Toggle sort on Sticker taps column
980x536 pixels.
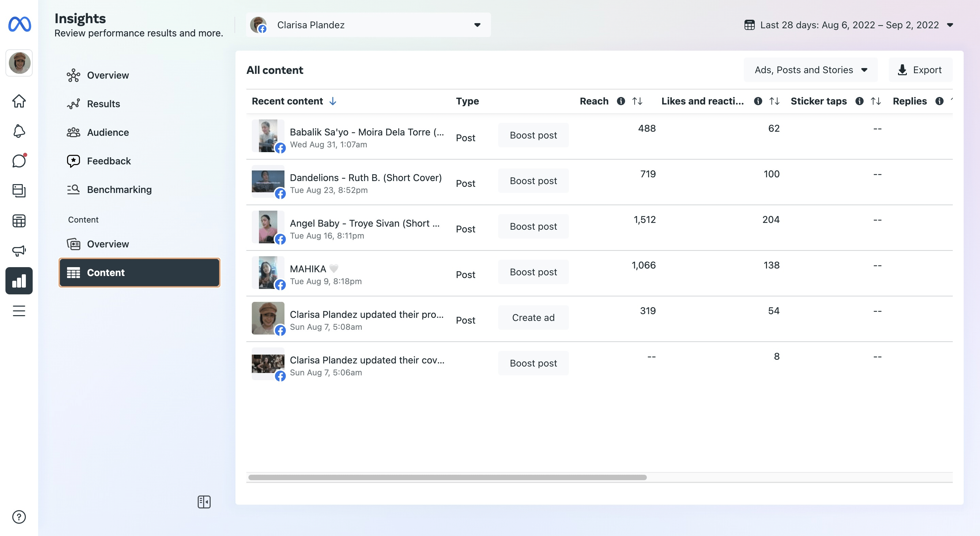(x=876, y=101)
